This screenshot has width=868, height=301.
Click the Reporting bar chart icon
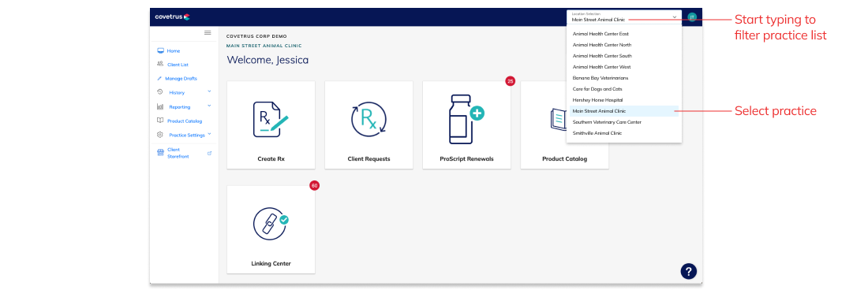tap(160, 106)
